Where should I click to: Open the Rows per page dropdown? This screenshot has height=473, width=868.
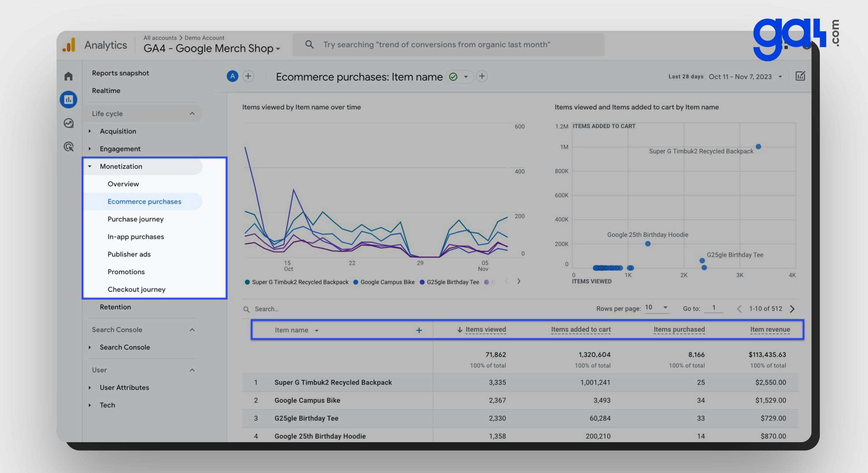coord(656,308)
